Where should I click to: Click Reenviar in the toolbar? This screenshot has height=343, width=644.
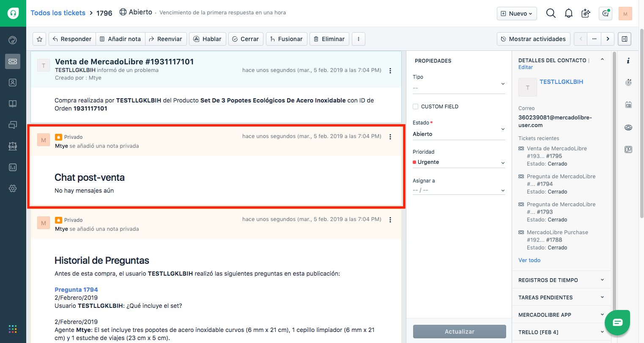166,39
